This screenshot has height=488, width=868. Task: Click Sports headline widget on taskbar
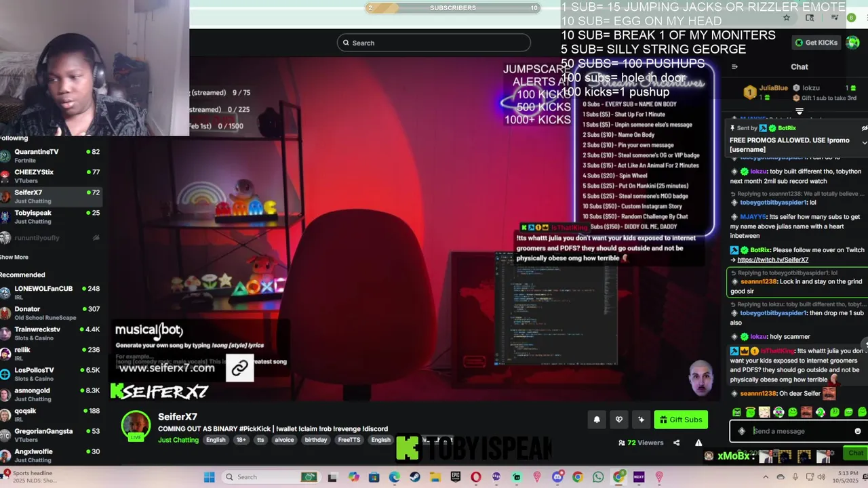tap(31, 477)
